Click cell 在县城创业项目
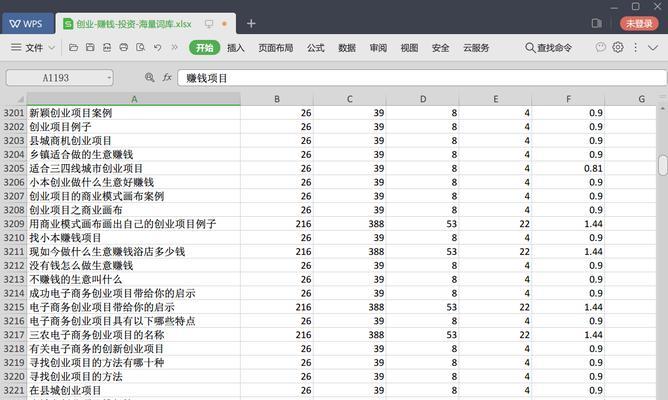The width and height of the screenshot is (668, 400). pyautogui.click(x=134, y=390)
